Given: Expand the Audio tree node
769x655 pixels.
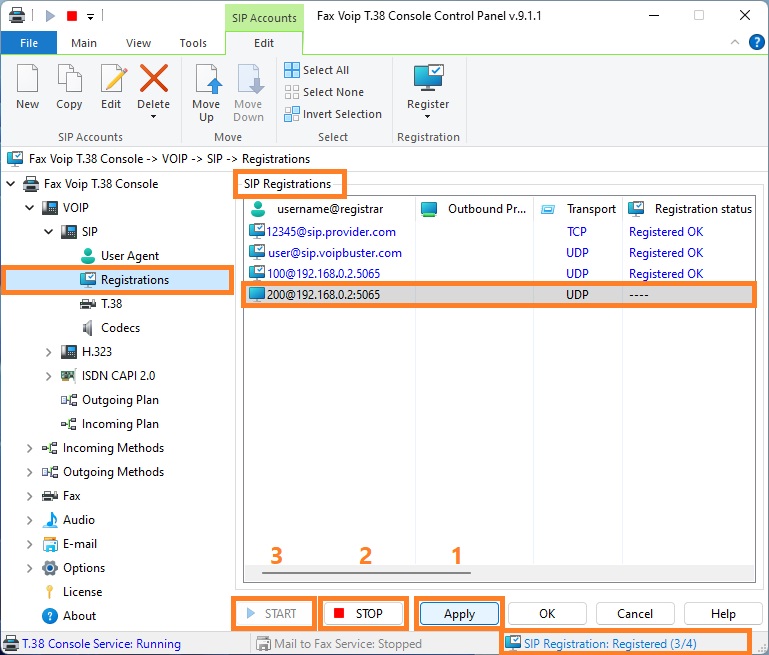Looking at the screenshot, I should pos(29,520).
